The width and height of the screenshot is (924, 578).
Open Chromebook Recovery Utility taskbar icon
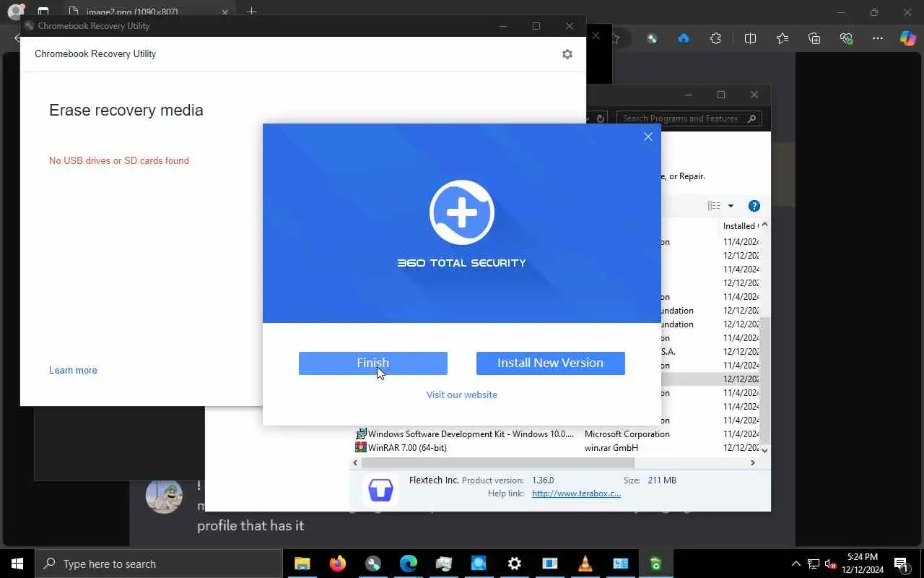click(x=373, y=564)
